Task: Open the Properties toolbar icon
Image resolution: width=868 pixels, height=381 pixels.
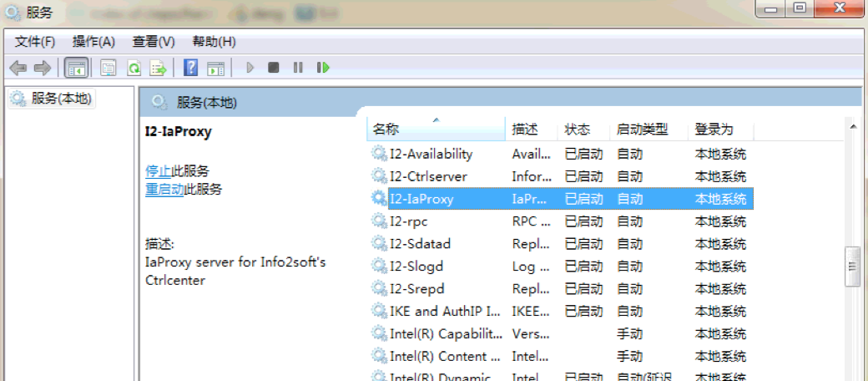Action: [x=108, y=68]
